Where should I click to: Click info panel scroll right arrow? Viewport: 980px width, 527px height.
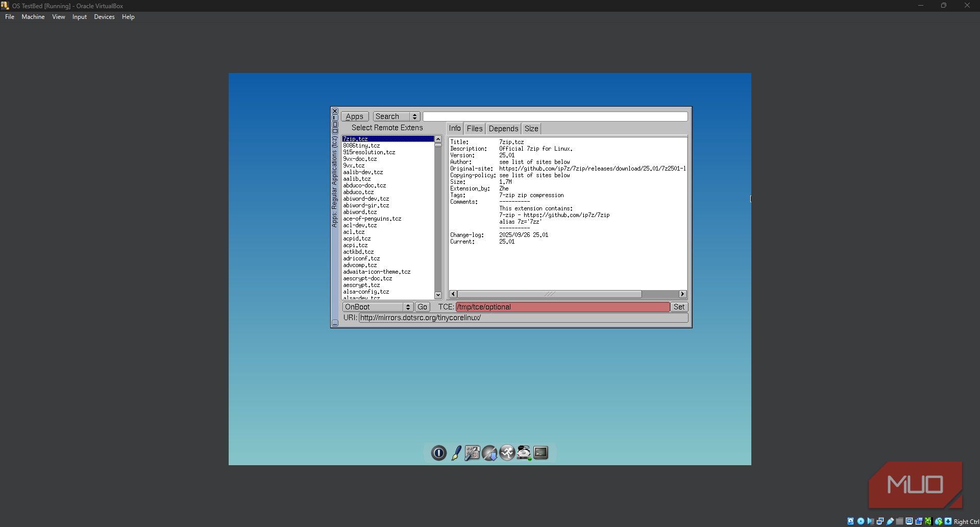click(682, 294)
